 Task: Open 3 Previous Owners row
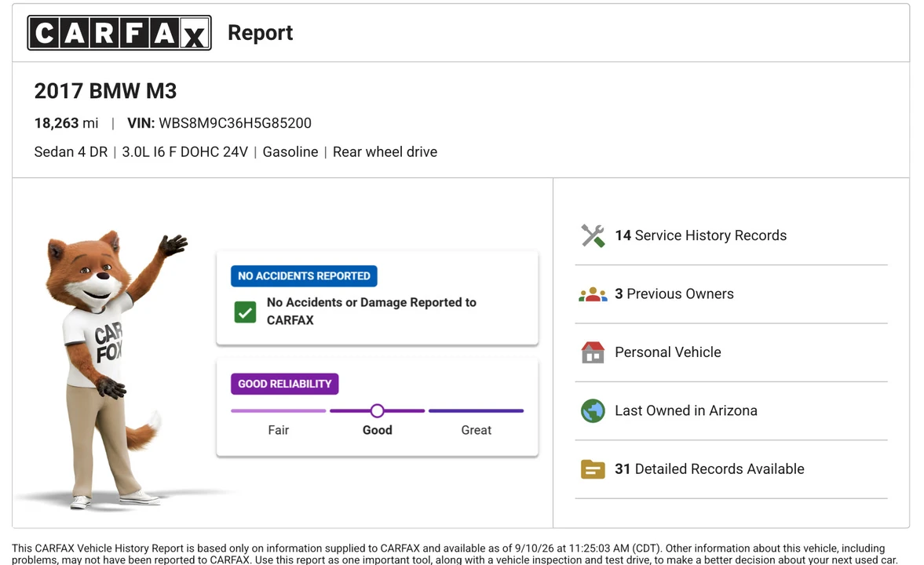[732, 294]
